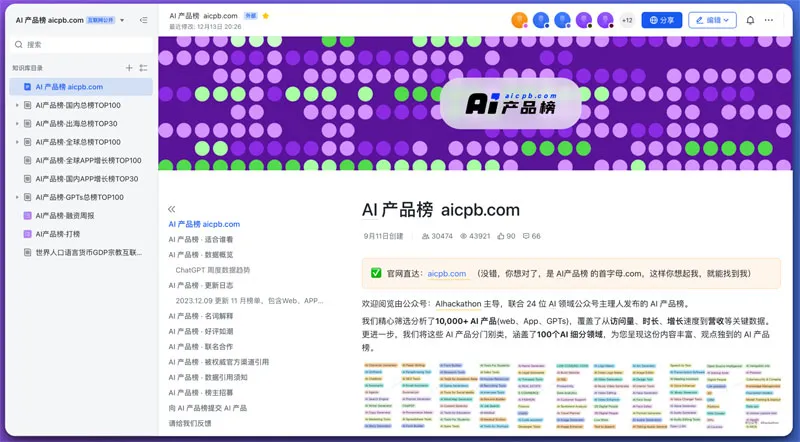Image resolution: width=800 pixels, height=442 pixels.
Task: Jump to outline item 请给我们反馈
Action: (190, 423)
